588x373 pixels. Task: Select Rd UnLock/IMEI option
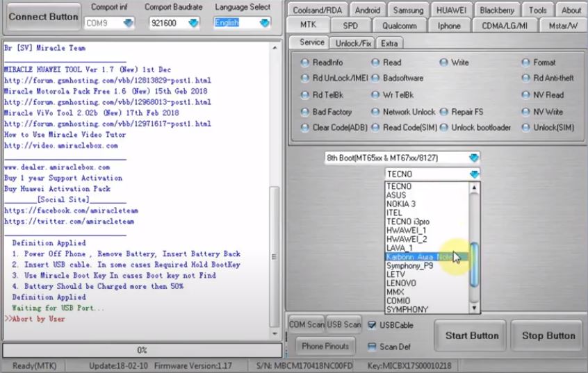click(x=305, y=78)
